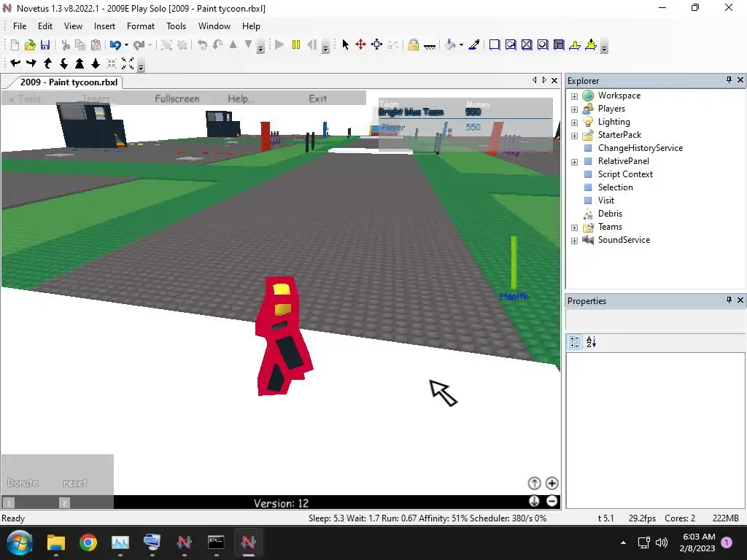Click the in-game Fullscreen button
The height and width of the screenshot is (560, 747).
177,98
